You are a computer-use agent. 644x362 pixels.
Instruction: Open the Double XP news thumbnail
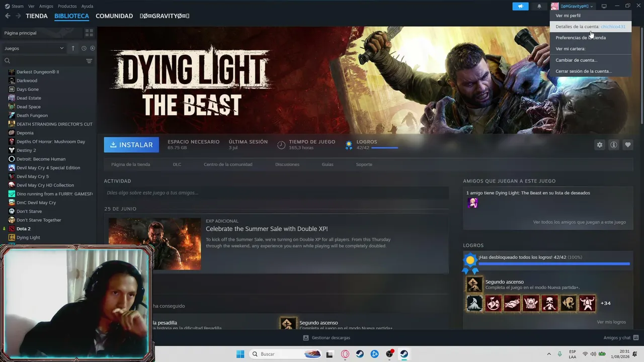pyautogui.click(x=154, y=244)
